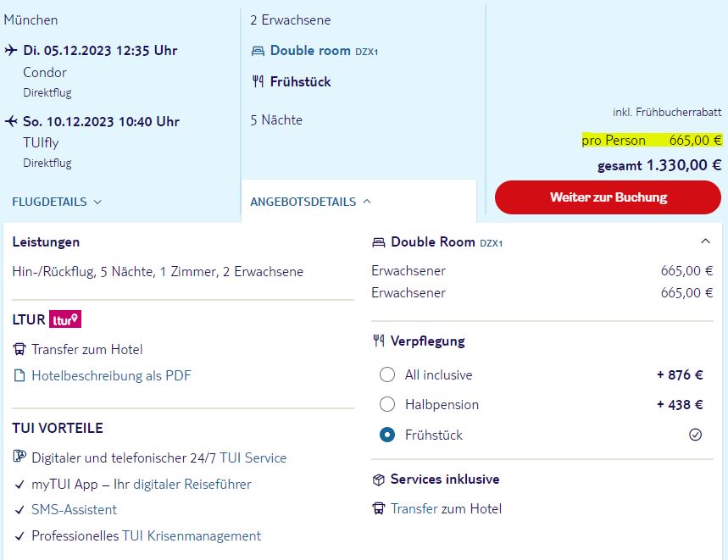Click the outbound flight airplane icon
This screenshot has width=728, height=560.
tap(11, 50)
